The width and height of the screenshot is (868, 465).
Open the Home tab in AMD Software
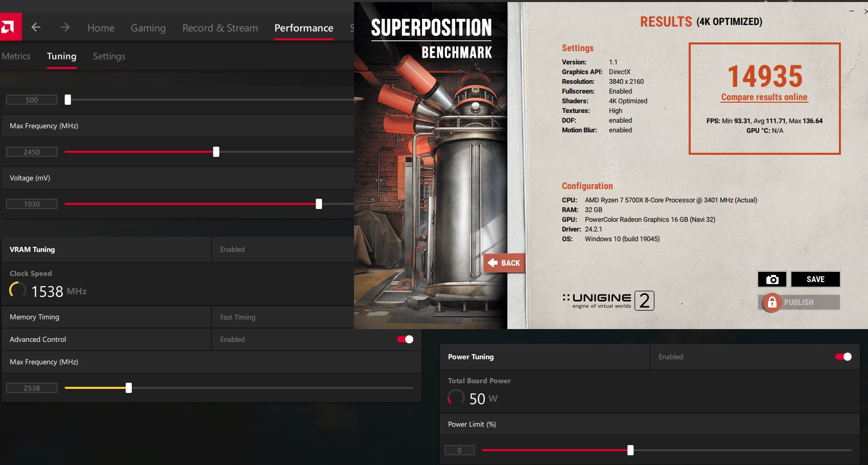coord(101,28)
